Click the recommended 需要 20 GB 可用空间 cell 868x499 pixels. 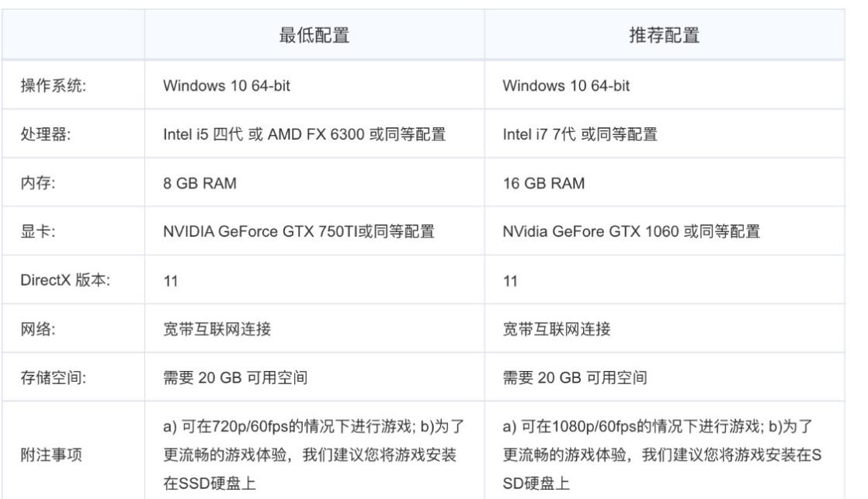[575, 378]
